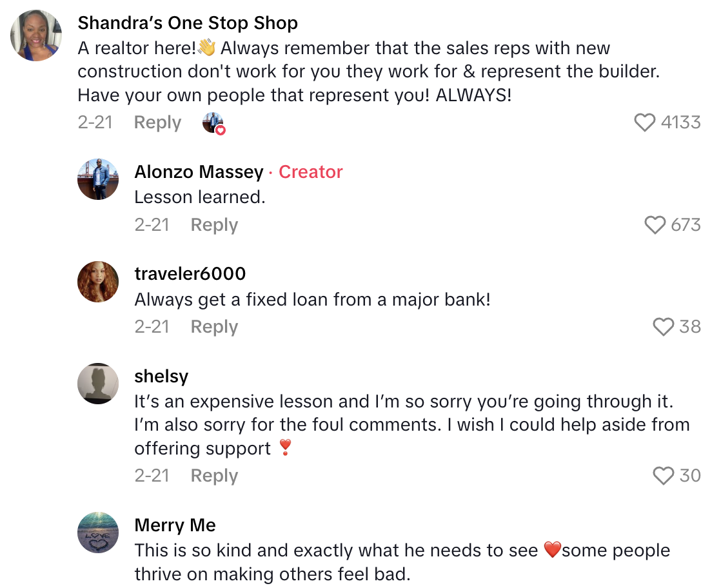The image size is (721, 588).
Task: Reply to Shandra's realtor comment
Action: (157, 122)
